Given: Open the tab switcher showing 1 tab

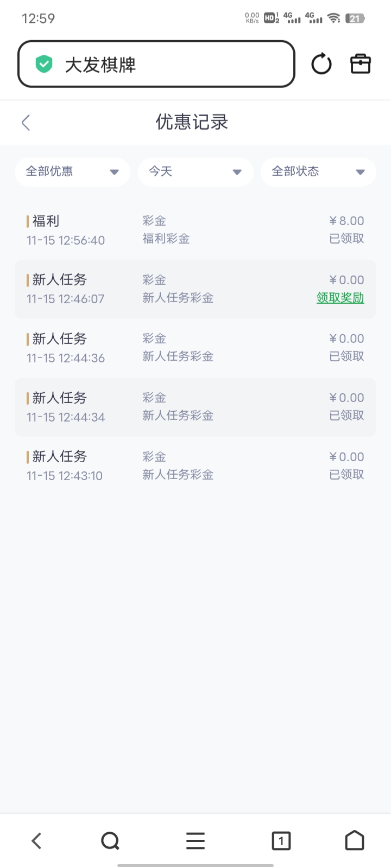Looking at the screenshot, I should (281, 841).
